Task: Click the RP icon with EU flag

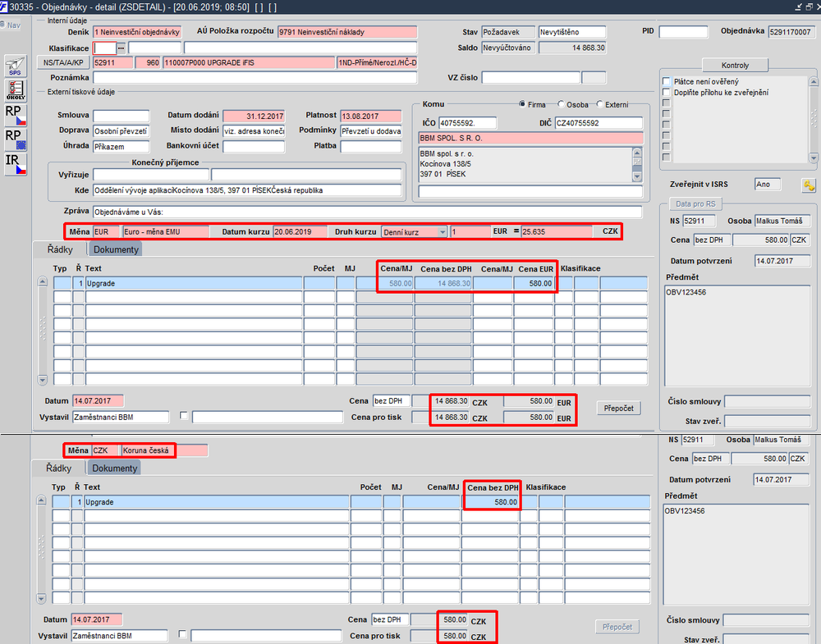Action: point(15,139)
